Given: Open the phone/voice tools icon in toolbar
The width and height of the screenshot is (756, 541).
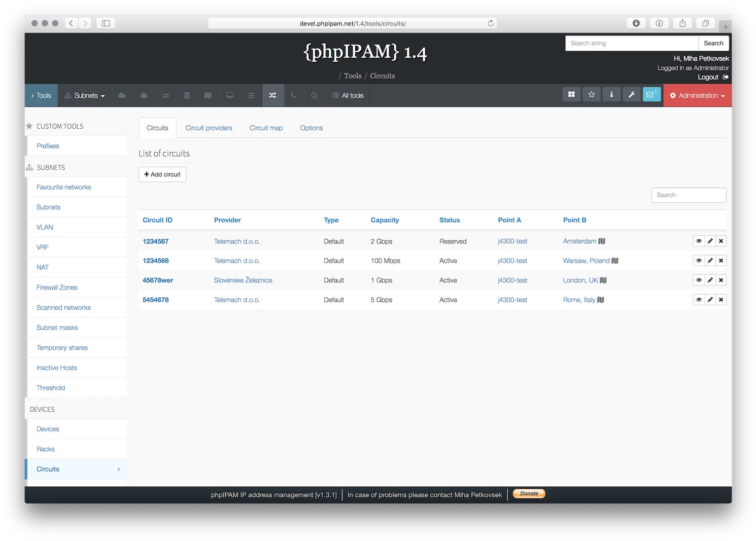Looking at the screenshot, I should click(x=294, y=95).
